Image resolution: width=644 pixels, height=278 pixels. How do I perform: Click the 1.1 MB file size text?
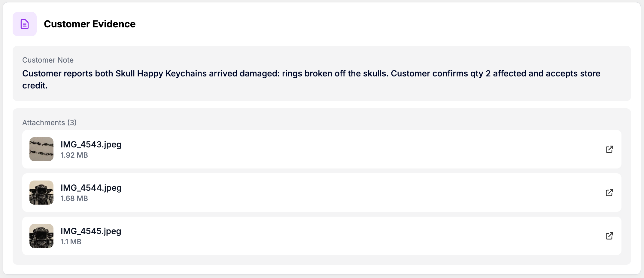(71, 242)
